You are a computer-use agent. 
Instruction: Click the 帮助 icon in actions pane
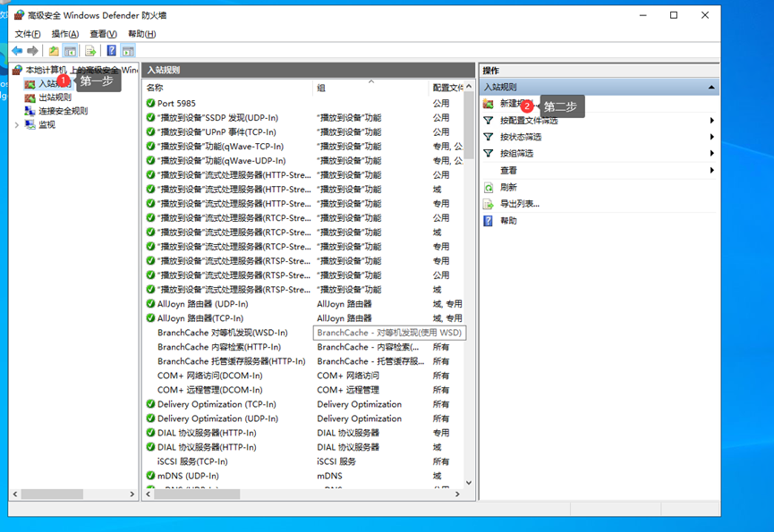489,220
